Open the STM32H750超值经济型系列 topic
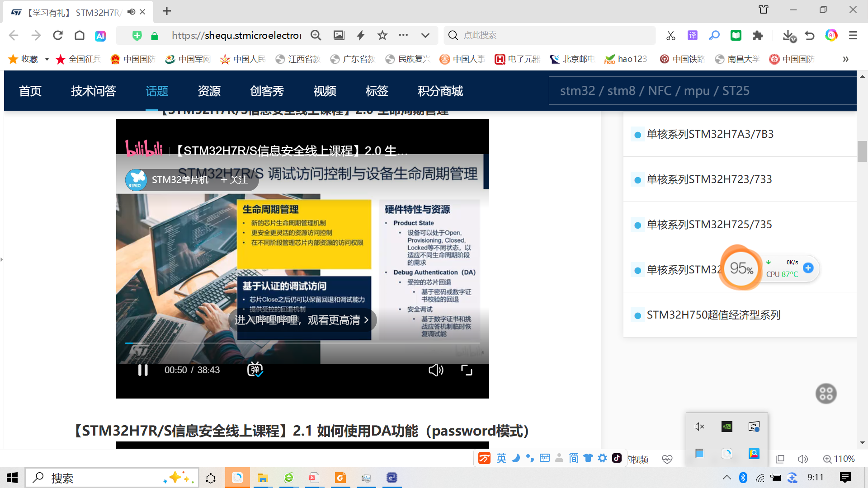The width and height of the screenshot is (868, 488). 714,315
